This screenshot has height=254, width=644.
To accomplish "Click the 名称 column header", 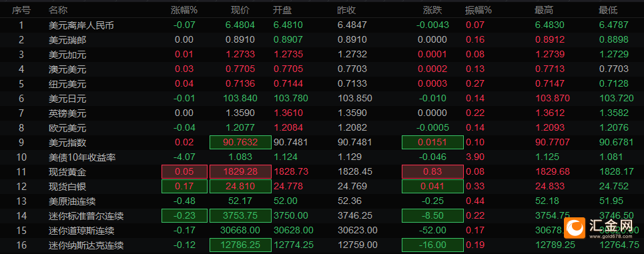I will [x=58, y=10].
